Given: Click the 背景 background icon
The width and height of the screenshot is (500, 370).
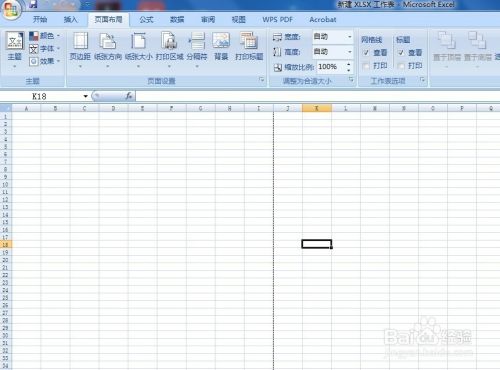Looking at the screenshot, I should pyautogui.click(x=221, y=41).
